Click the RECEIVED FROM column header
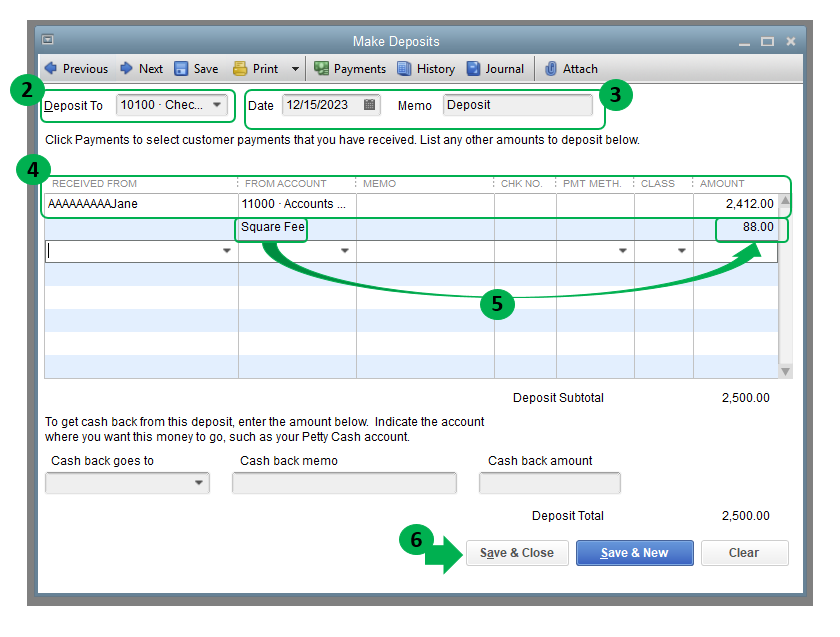 point(94,183)
